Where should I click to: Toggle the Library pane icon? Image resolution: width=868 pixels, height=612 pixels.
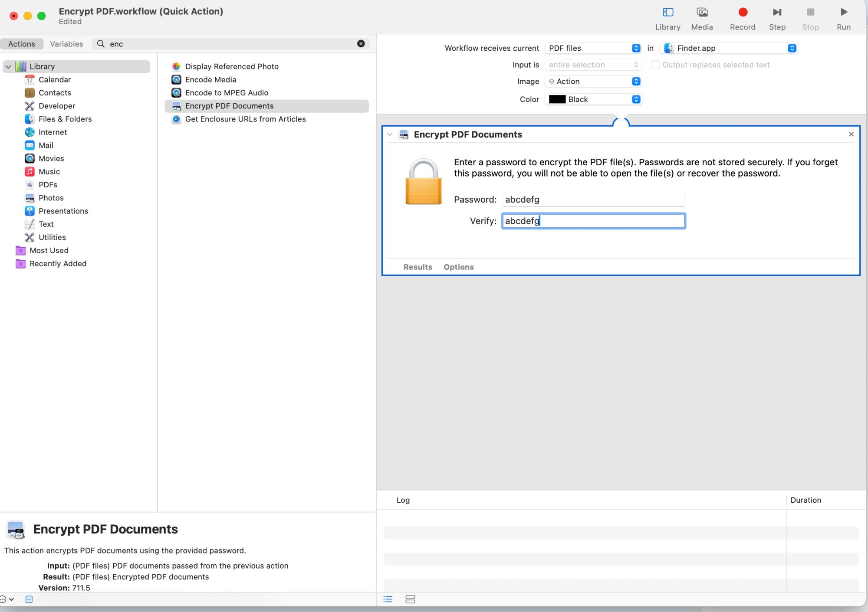tap(667, 13)
